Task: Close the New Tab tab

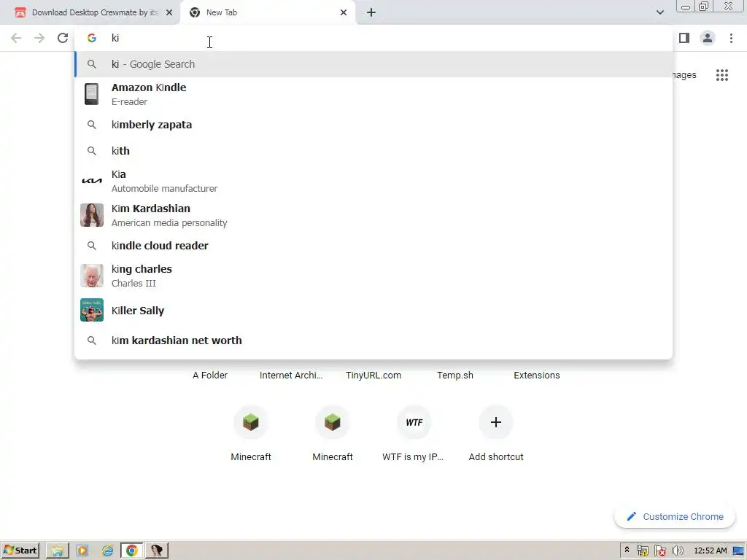Action: [344, 12]
